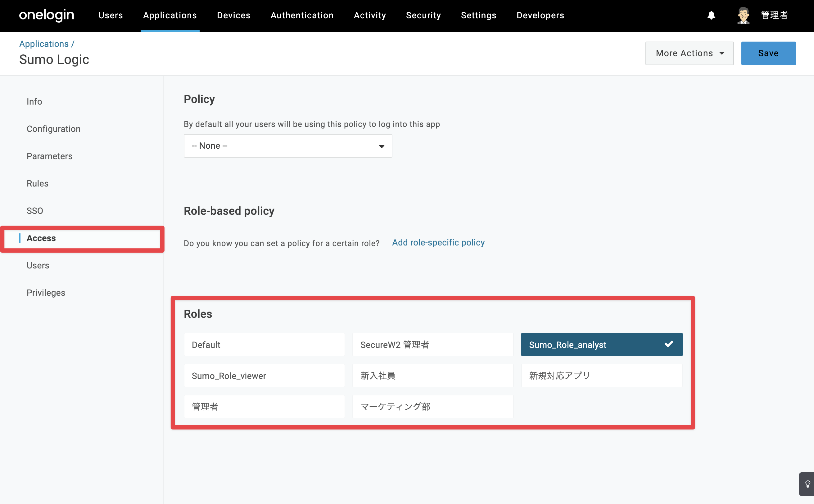Switch to the Configuration tab

coord(54,129)
